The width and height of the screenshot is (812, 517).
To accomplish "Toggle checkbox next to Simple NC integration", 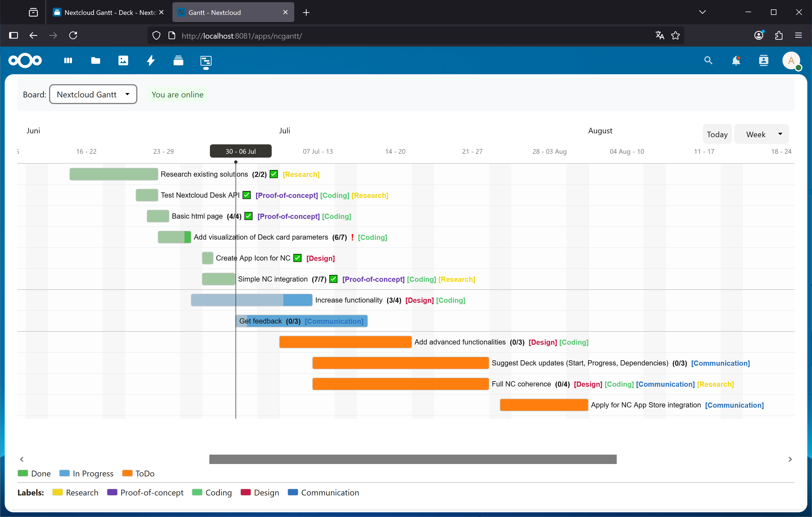I will [x=333, y=279].
